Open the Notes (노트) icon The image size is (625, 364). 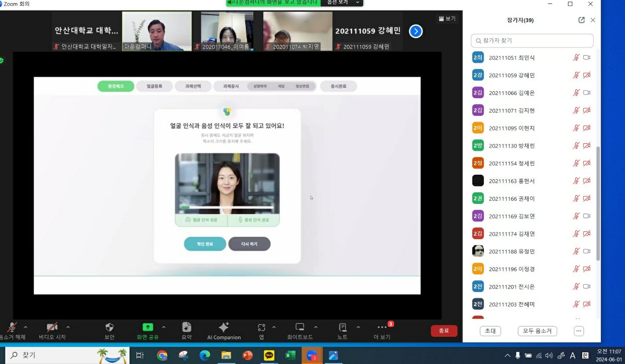(x=343, y=327)
